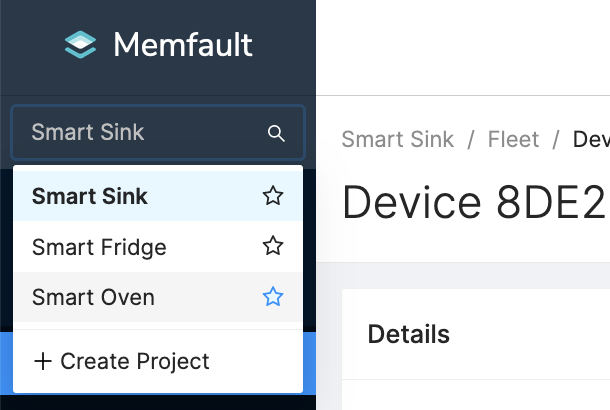Click the plus icon beside Create Project
610x410 pixels.
tap(43, 361)
